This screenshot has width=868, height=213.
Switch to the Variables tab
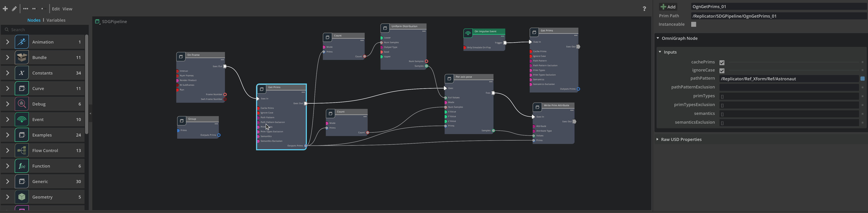[x=56, y=20]
